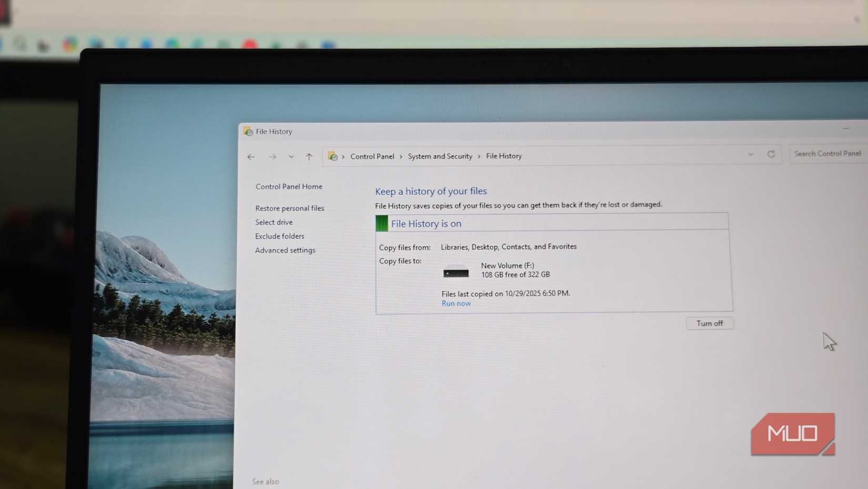Click the Turn off button

click(x=710, y=323)
